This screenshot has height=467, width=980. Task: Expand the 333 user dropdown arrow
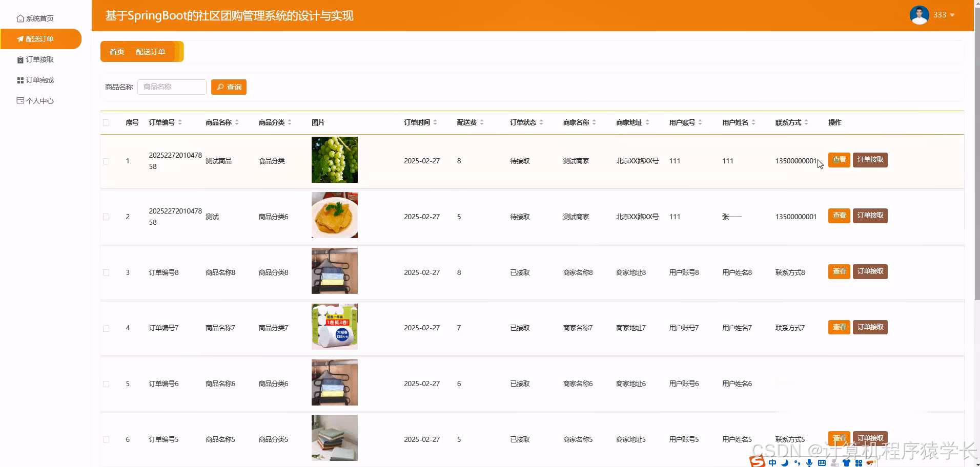point(952,15)
